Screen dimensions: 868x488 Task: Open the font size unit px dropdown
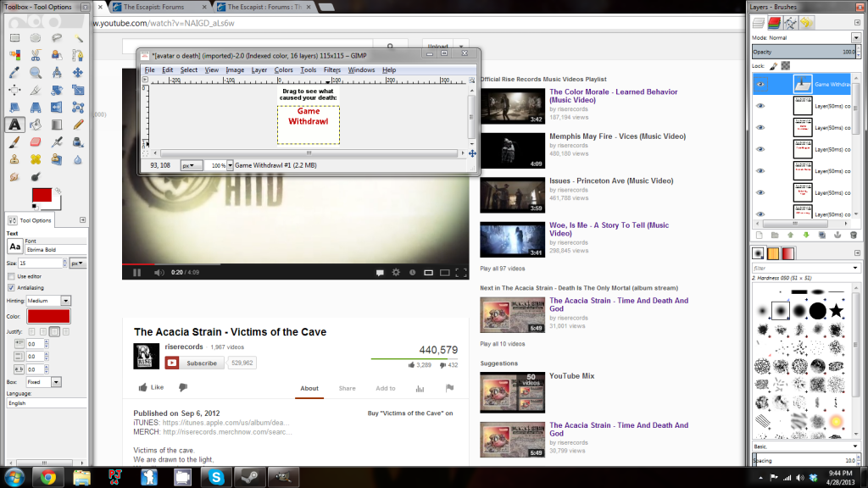tap(77, 263)
